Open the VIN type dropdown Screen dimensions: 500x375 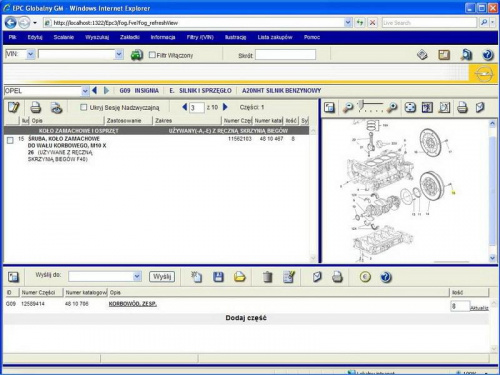(x=31, y=54)
